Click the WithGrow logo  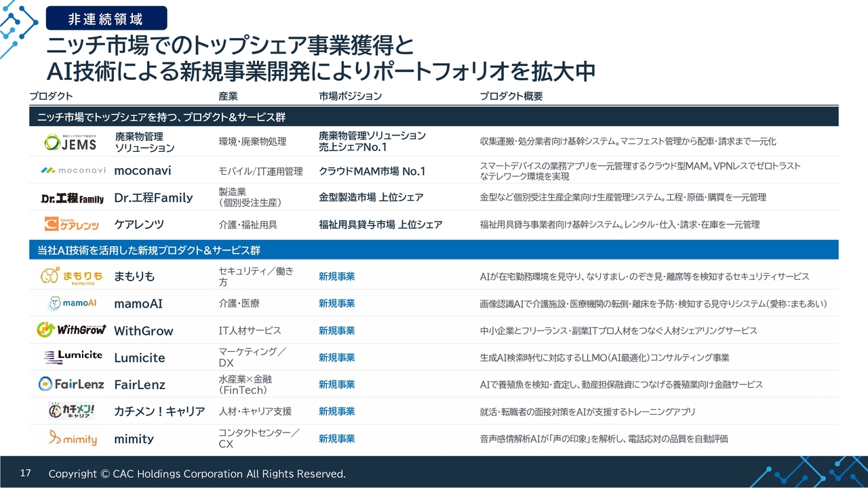tap(71, 330)
